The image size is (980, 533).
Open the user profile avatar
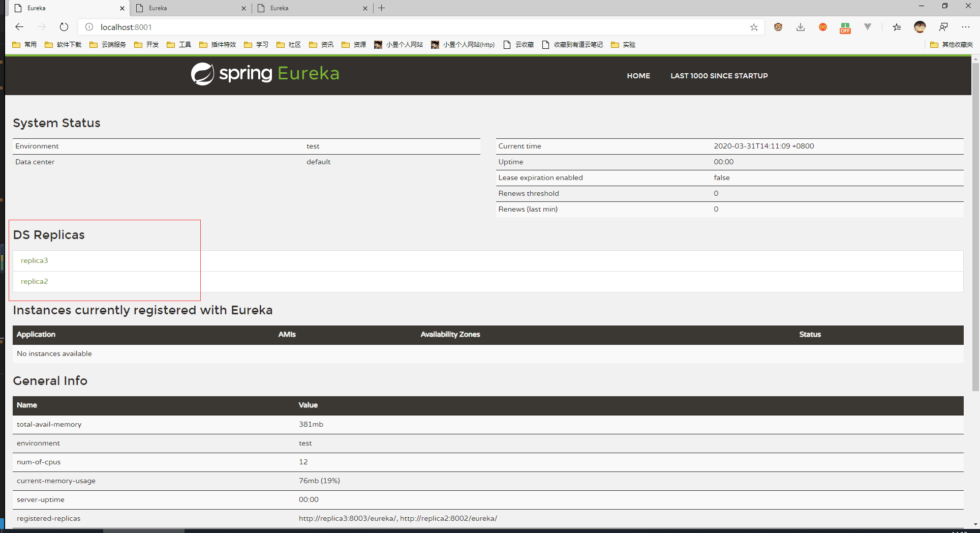[920, 27]
